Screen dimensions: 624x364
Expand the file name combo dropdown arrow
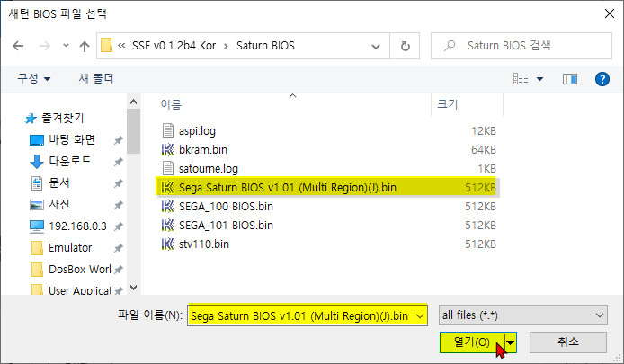420,316
